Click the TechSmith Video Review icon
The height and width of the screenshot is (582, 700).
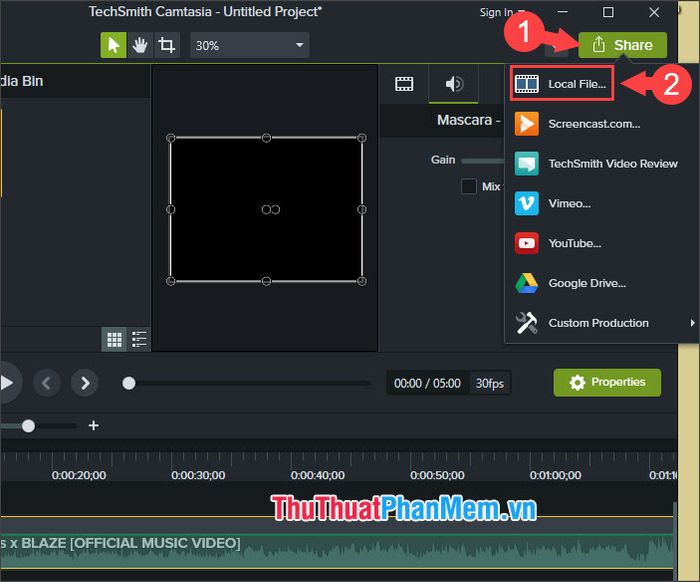tap(527, 164)
